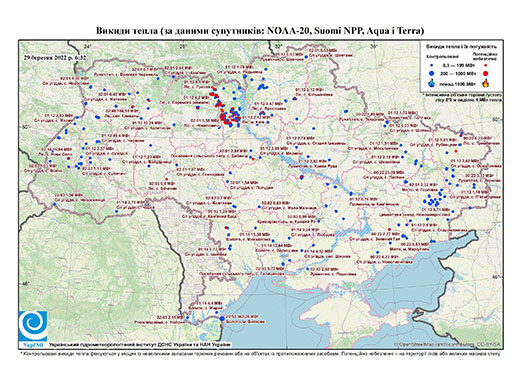Select the small blue dot legend symbol
This screenshot has height=368, width=520.
point(431,66)
